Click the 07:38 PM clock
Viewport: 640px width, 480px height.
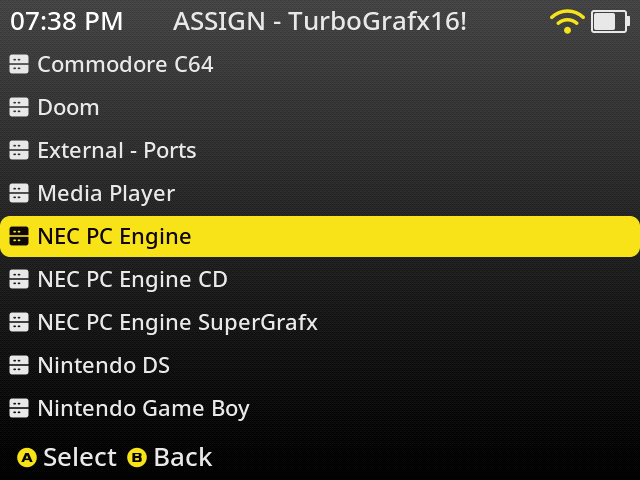point(67,21)
